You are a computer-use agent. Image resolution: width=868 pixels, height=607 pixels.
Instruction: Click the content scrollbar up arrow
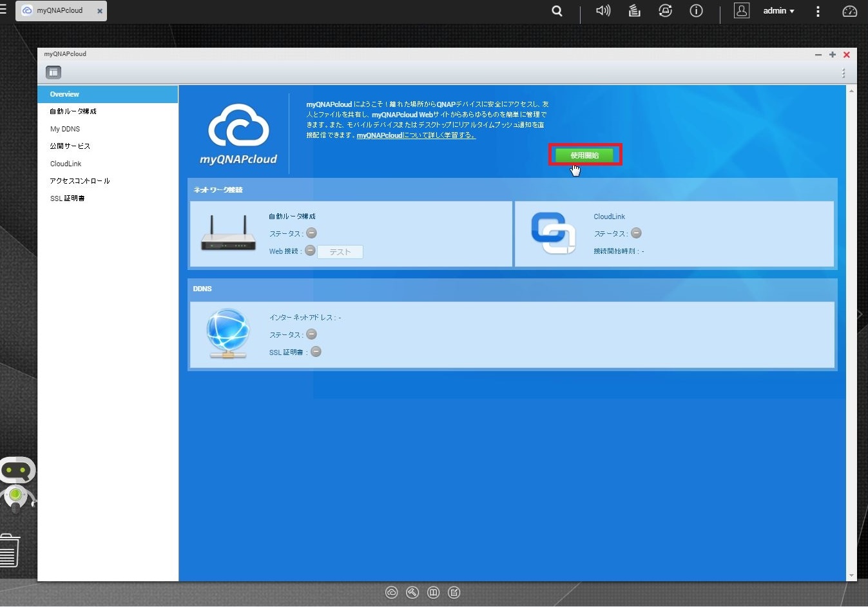(x=851, y=91)
